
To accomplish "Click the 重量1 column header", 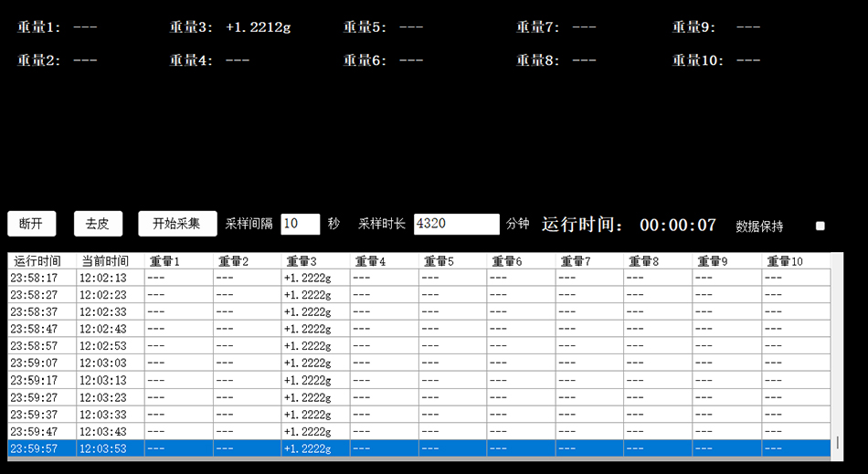I will pyautogui.click(x=179, y=261).
